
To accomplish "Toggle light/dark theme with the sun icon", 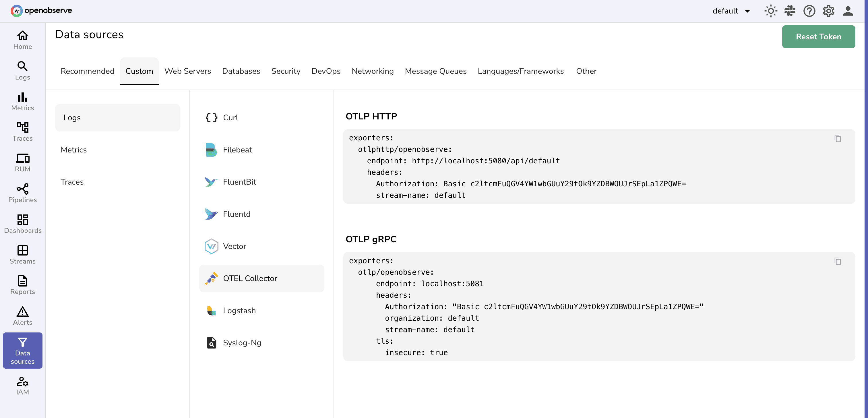I will pos(771,11).
